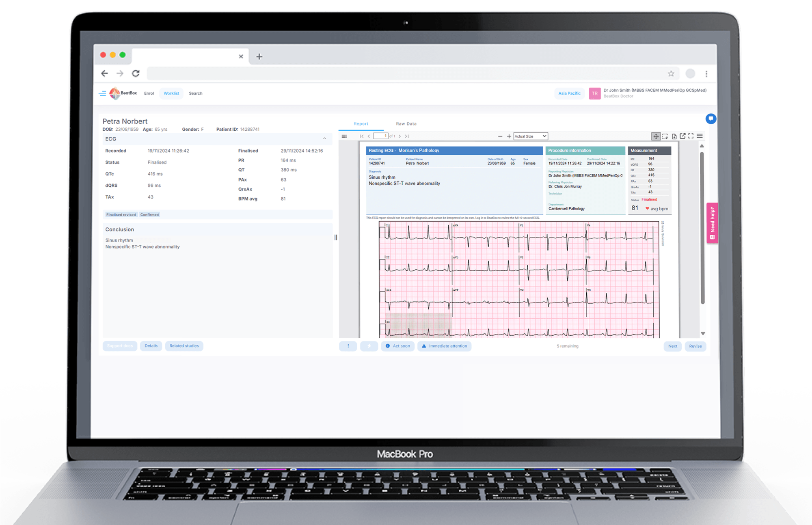
Task: Open a new browser tab
Action: point(259,56)
